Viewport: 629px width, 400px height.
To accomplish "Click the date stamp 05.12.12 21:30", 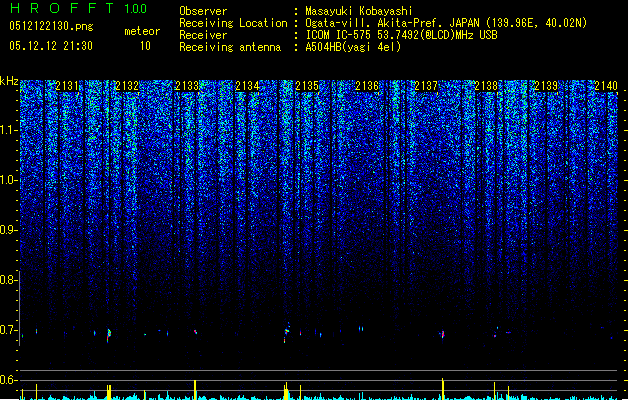I will (x=51, y=46).
